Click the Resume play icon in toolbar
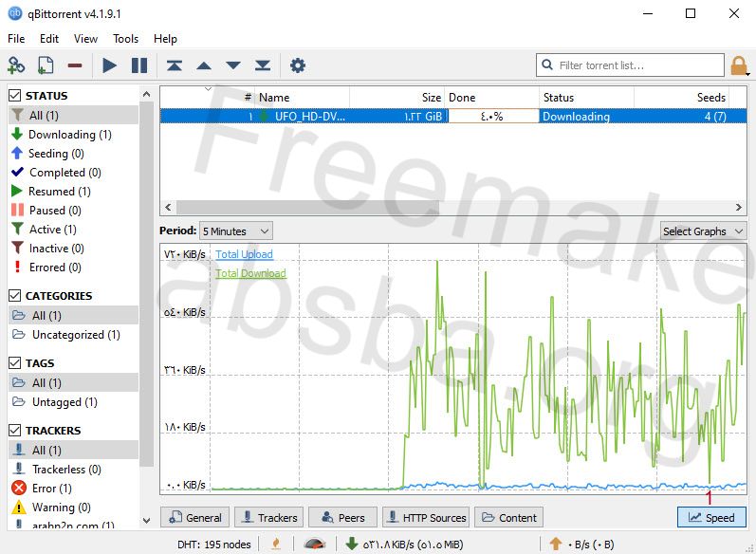The width and height of the screenshot is (756, 554). point(109,65)
